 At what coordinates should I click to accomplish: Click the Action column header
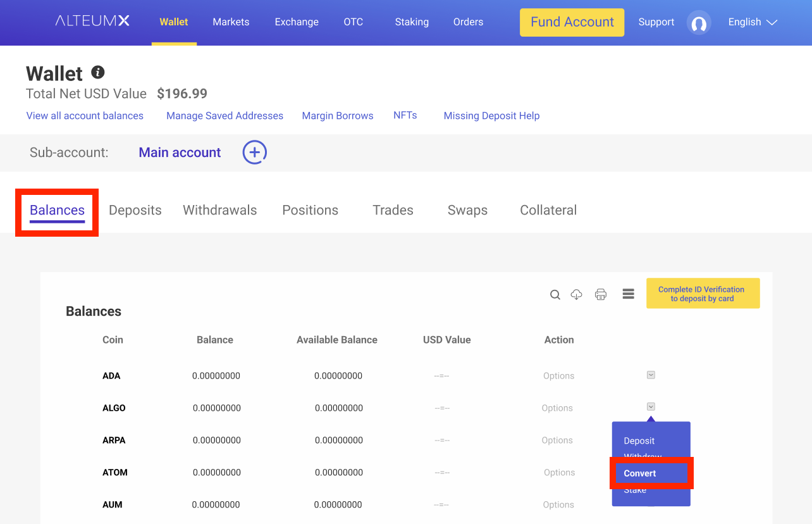pos(559,340)
